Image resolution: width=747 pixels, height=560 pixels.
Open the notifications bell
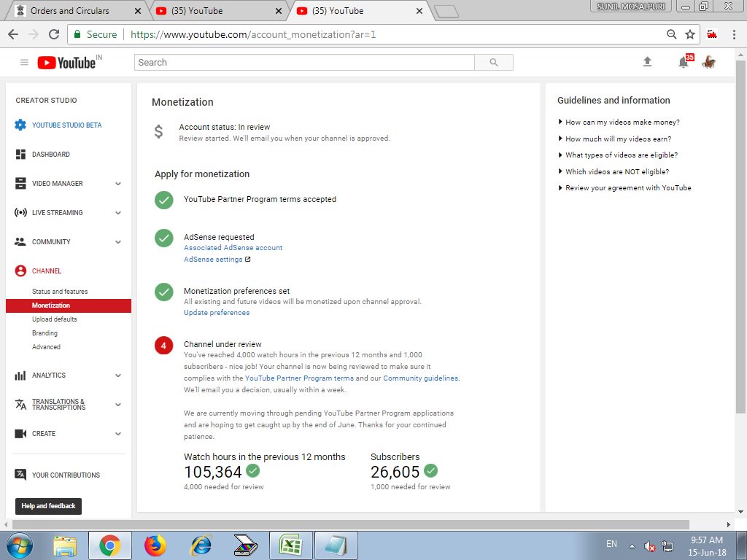(684, 62)
